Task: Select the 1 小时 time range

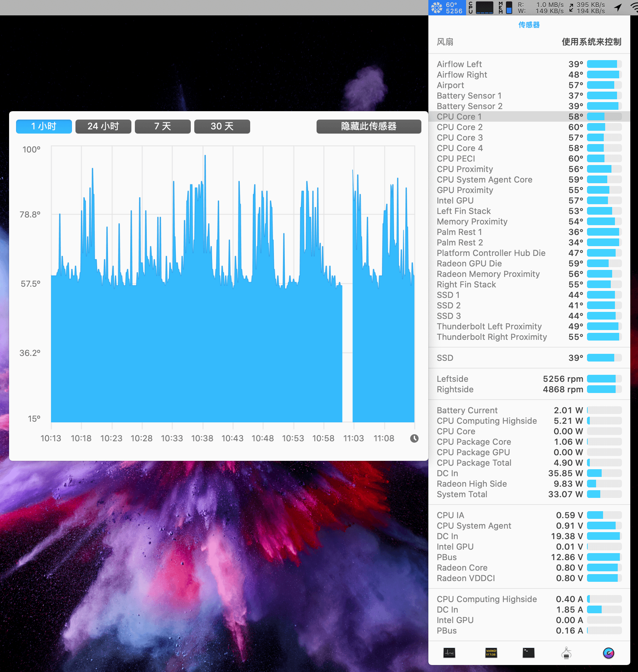Action: [x=44, y=126]
